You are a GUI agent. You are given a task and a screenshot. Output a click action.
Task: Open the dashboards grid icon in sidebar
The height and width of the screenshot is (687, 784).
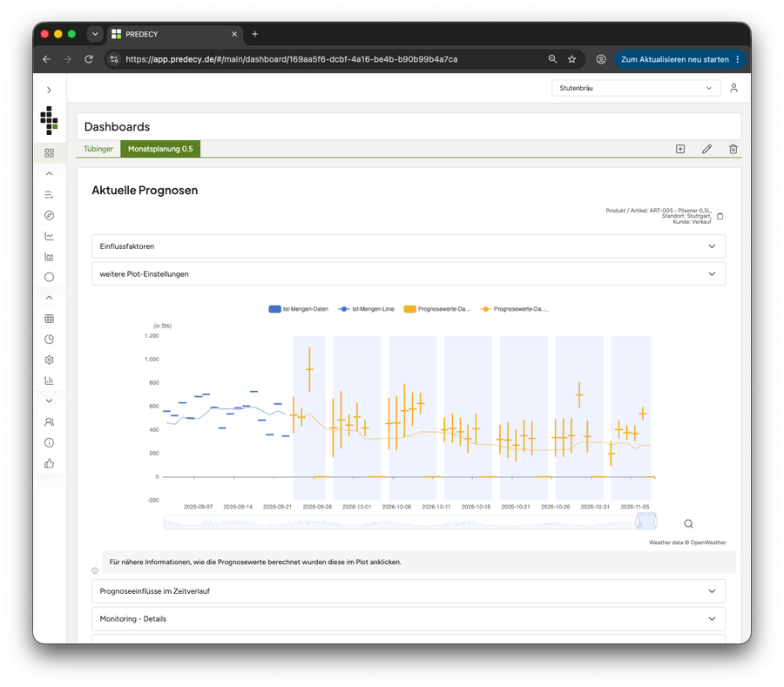tap(49, 153)
